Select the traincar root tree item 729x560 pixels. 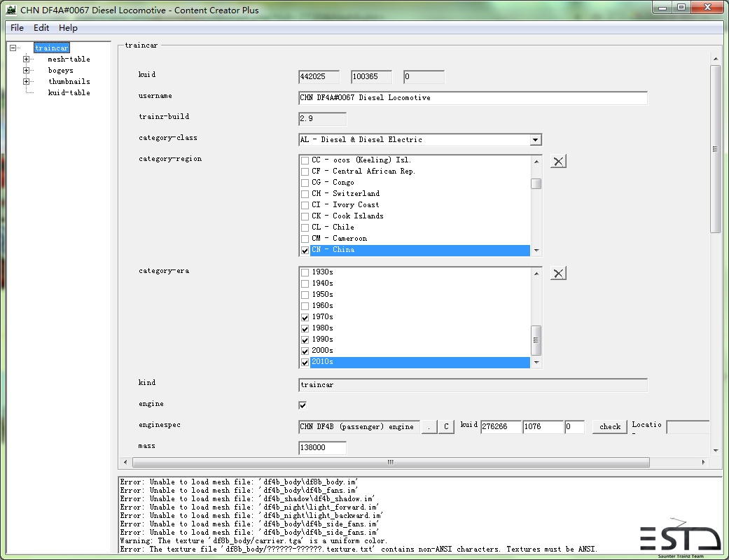pos(52,48)
